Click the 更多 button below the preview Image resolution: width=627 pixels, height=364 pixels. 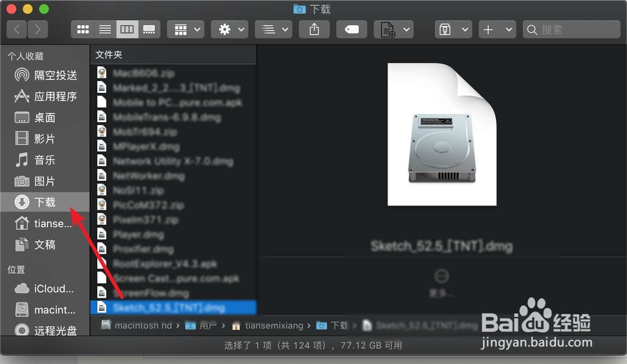(442, 276)
